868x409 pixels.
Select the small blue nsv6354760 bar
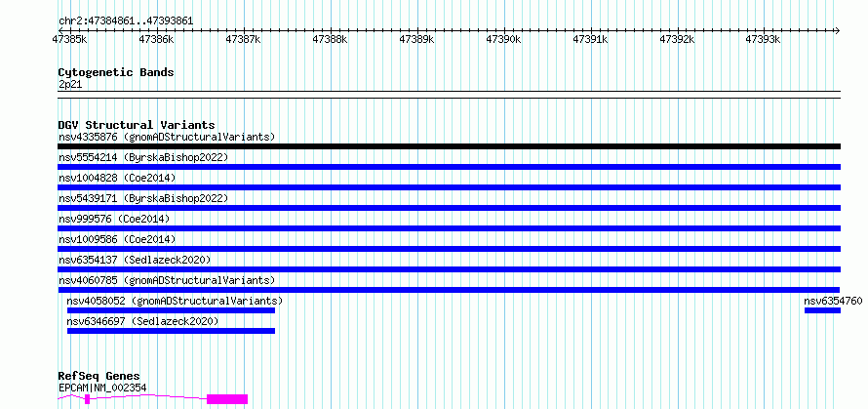tap(822, 310)
